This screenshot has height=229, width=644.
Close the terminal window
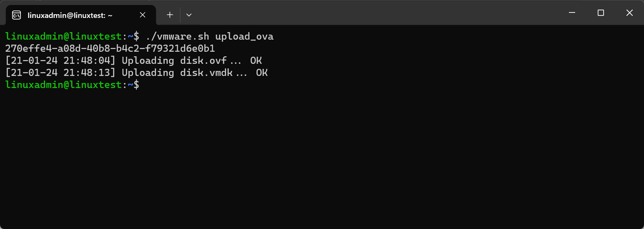click(629, 13)
